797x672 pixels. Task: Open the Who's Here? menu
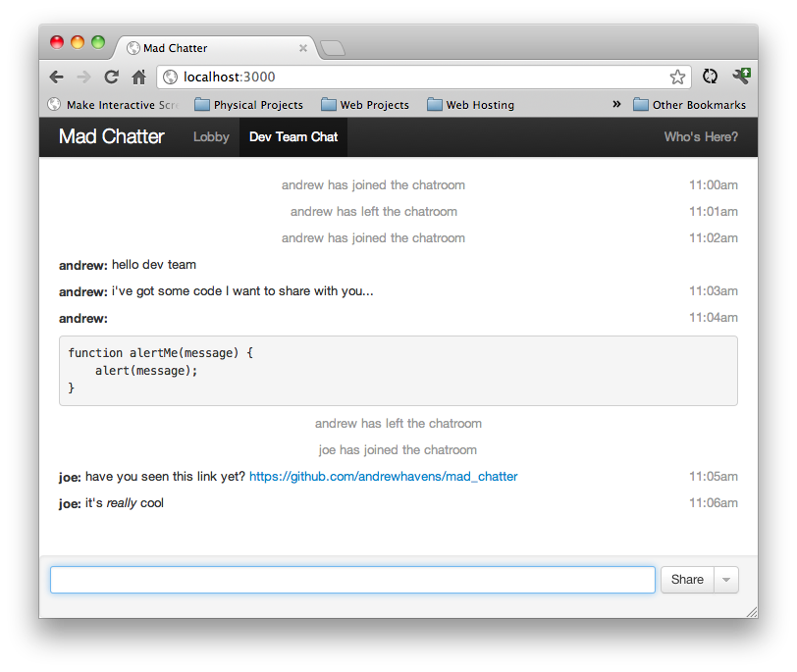tap(701, 137)
